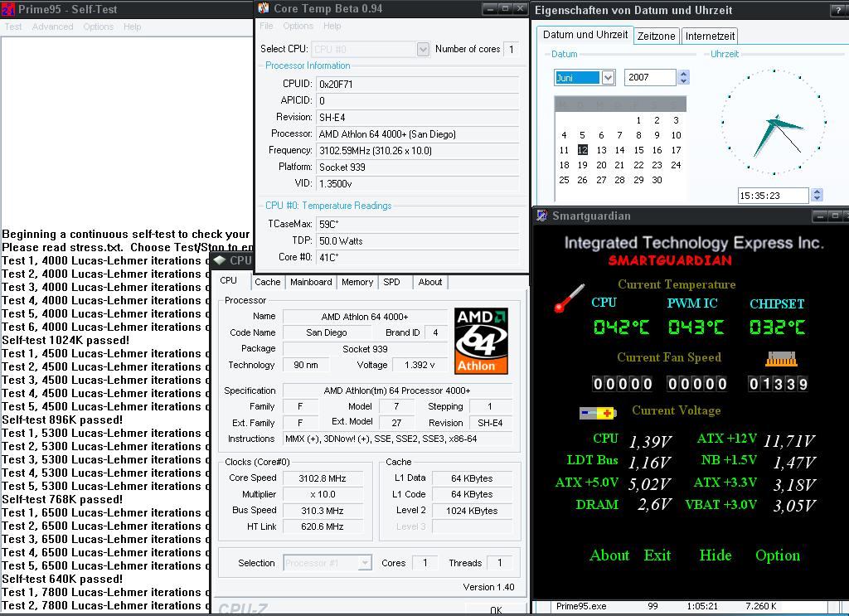This screenshot has height=616, width=849.
Task: Click the Level 2 cache value 1024 KBytes
Action: click(x=472, y=511)
